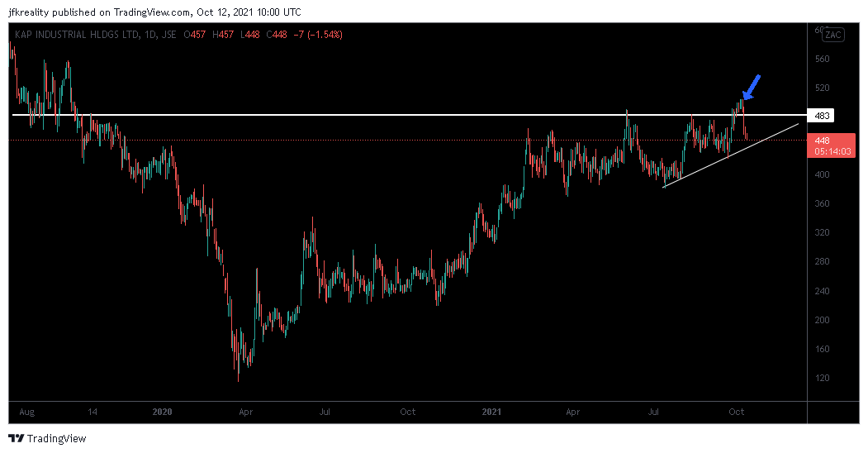The width and height of the screenshot is (868, 453).
Task: Click the 200 price axis label
Action: coord(822,320)
